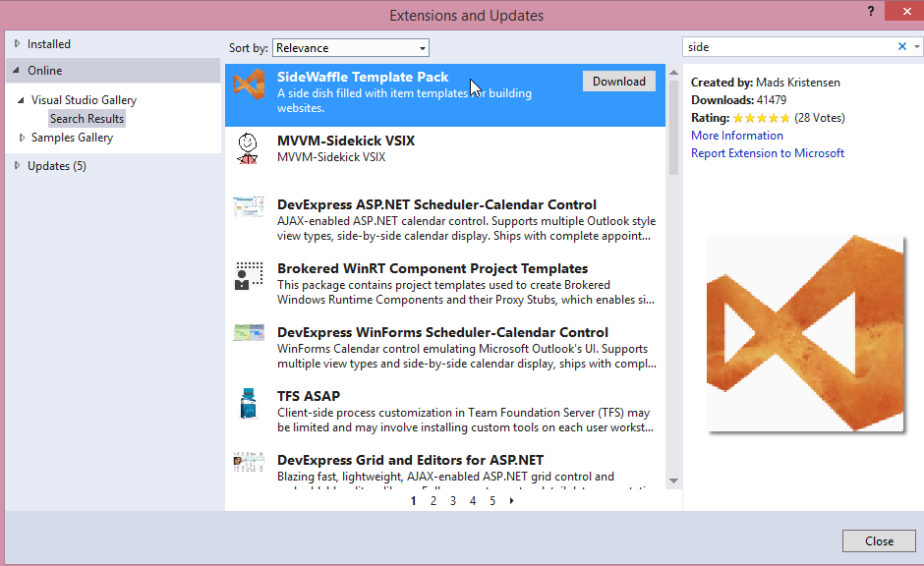Expand the Samples Gallery node
The image size is (924, 566).
coord(22,138)
